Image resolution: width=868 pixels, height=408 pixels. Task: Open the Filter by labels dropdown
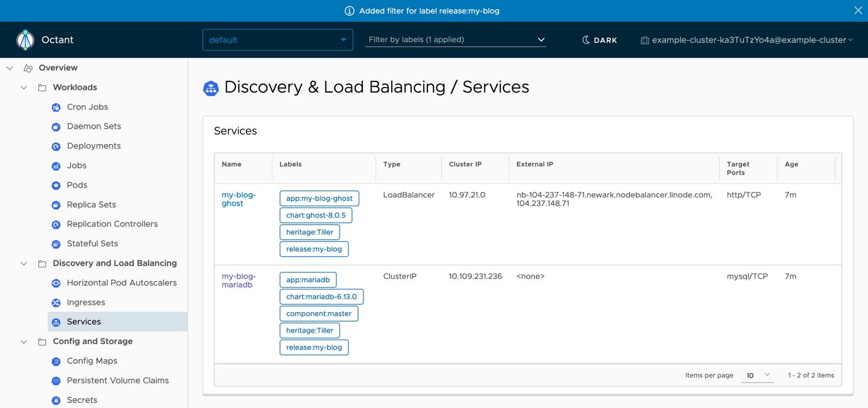pos(455,40)
